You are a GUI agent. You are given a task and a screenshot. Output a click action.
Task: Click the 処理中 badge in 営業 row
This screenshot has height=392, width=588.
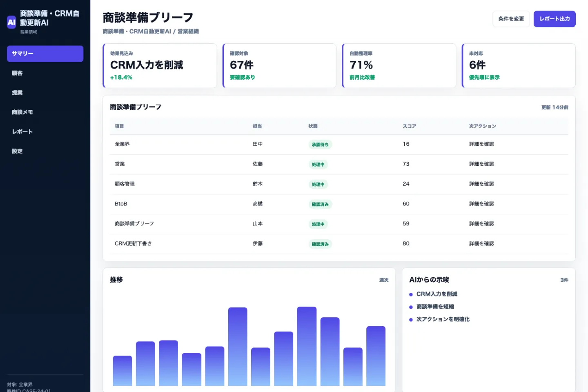coord(318,165)
